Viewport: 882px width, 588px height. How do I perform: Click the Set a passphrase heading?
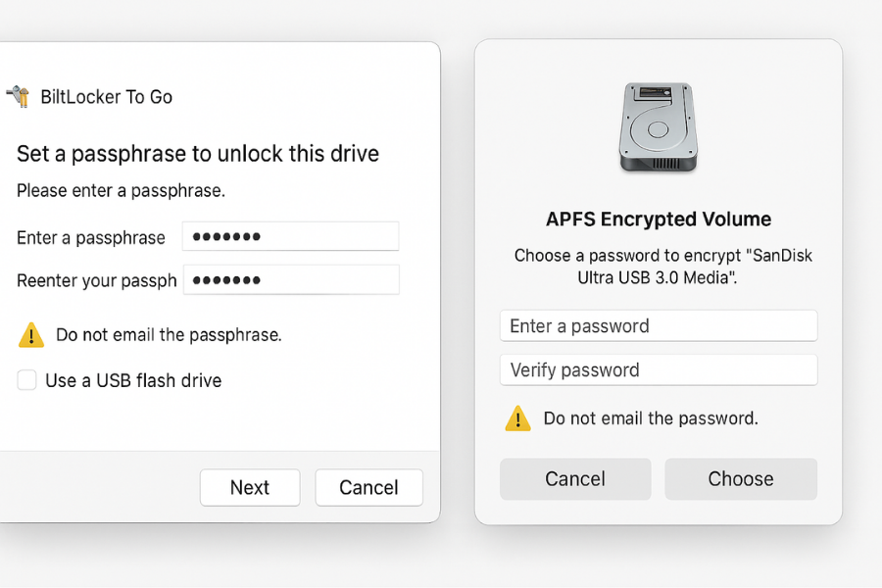click(196, 153)
